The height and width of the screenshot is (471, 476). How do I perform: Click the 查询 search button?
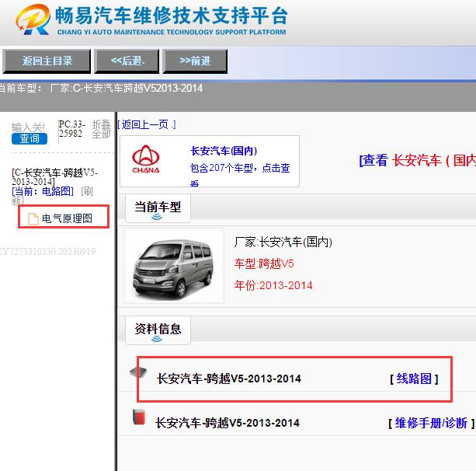30,138
